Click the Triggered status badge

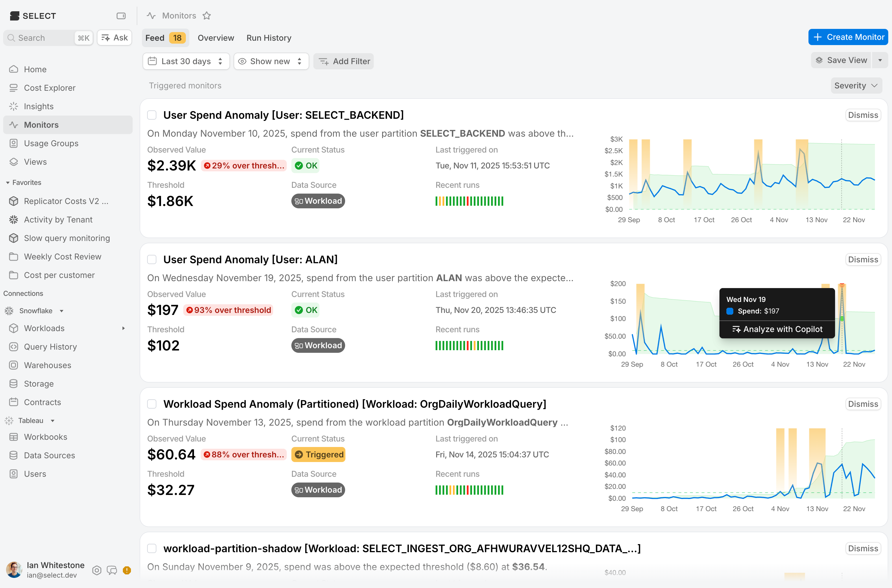click(319, 455)
